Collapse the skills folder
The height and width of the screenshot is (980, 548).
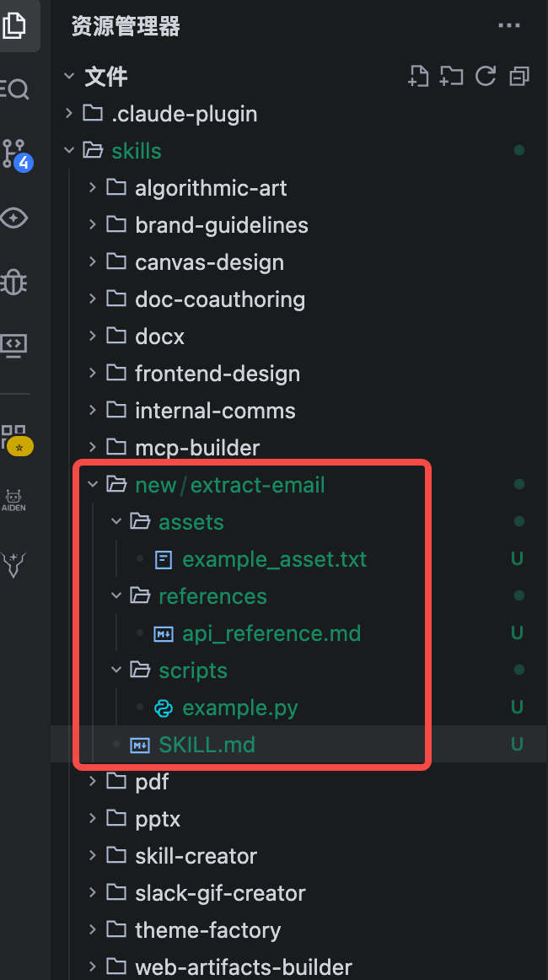click(136, 151)
